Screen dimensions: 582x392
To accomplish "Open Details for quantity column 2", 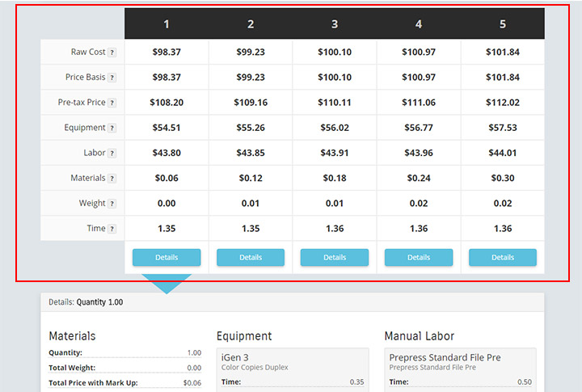I will tap(251, 257).
